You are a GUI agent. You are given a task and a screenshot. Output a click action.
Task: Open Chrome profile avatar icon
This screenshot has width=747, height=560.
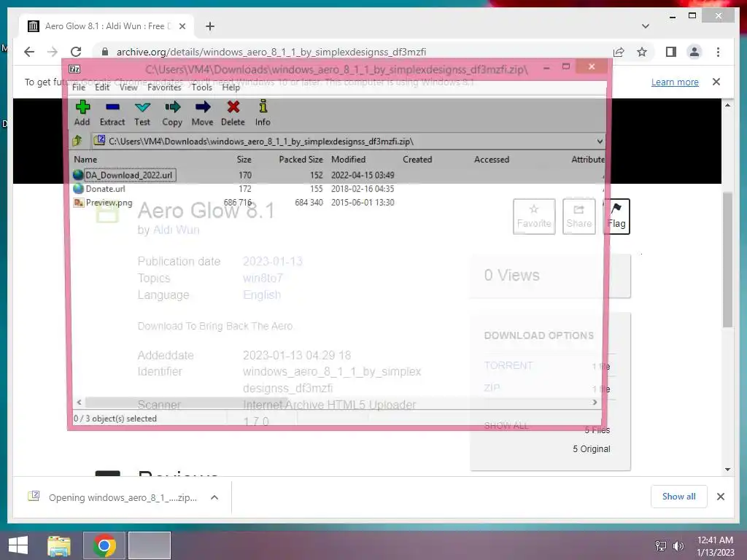coord(694,52)
